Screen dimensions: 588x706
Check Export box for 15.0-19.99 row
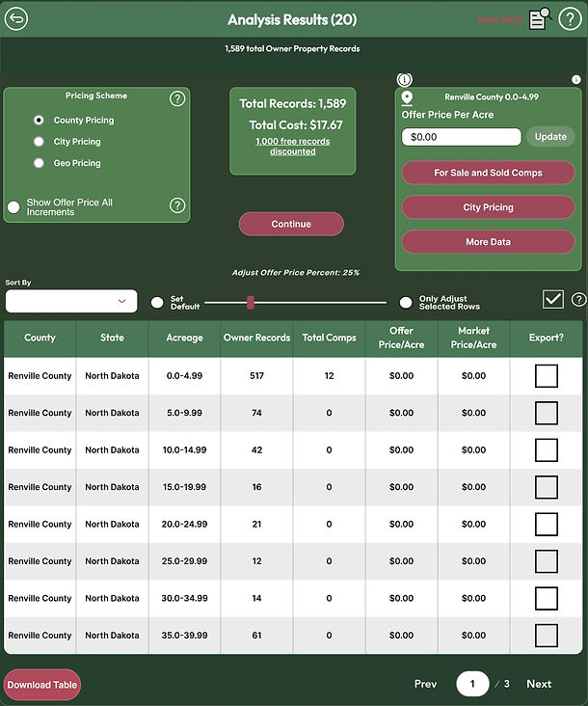point(547,487)
